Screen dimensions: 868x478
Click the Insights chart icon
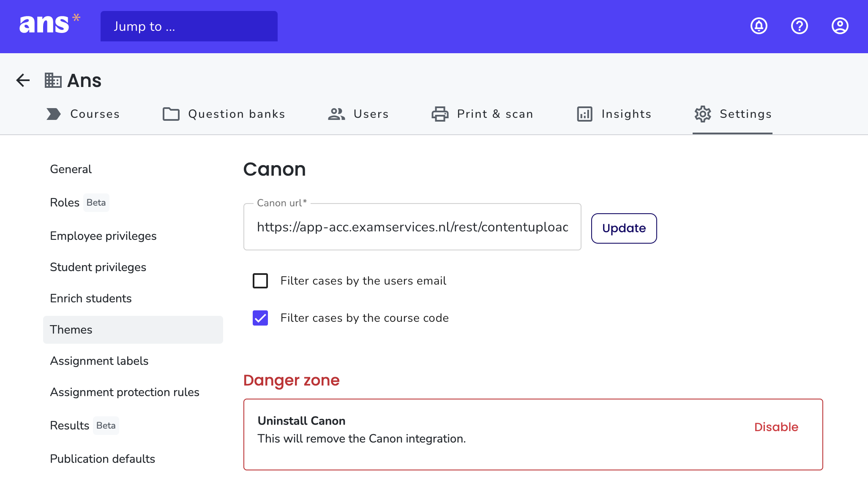click(x=585, y=114)
